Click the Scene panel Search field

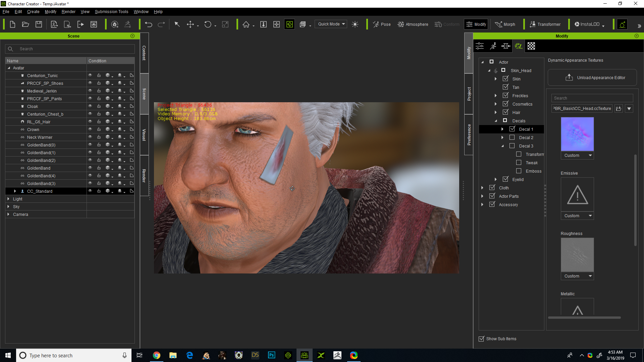tap(70, 49)
